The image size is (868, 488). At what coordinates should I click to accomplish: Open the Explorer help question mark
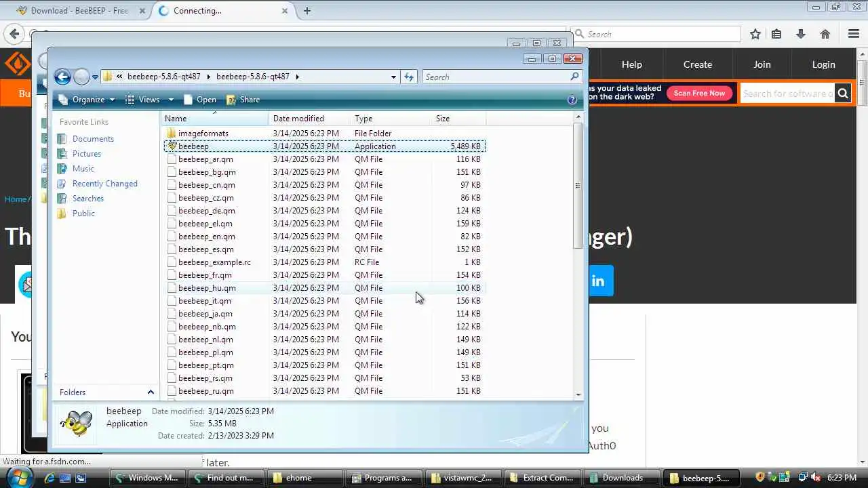click(572, 100)
